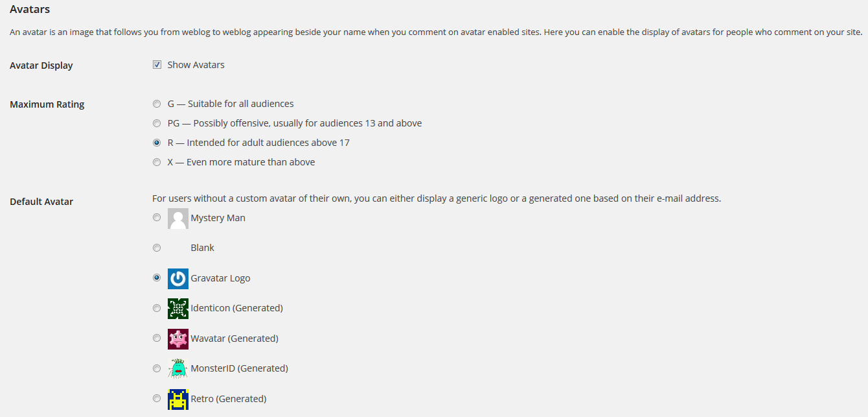868x417 pixels.
Task: Click the green Identicon avatar image
Action: (x=178, y=309)
